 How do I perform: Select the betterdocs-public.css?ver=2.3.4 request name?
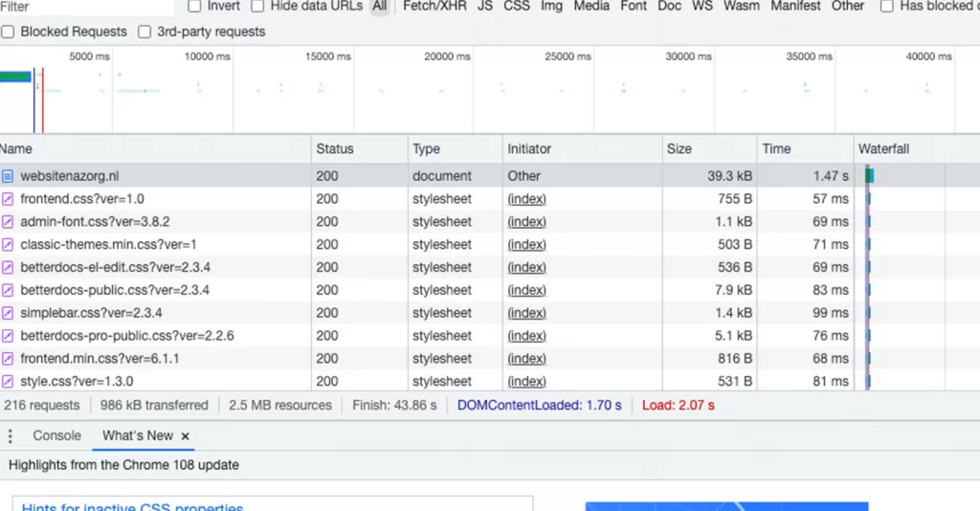click(x=115, y=291)
